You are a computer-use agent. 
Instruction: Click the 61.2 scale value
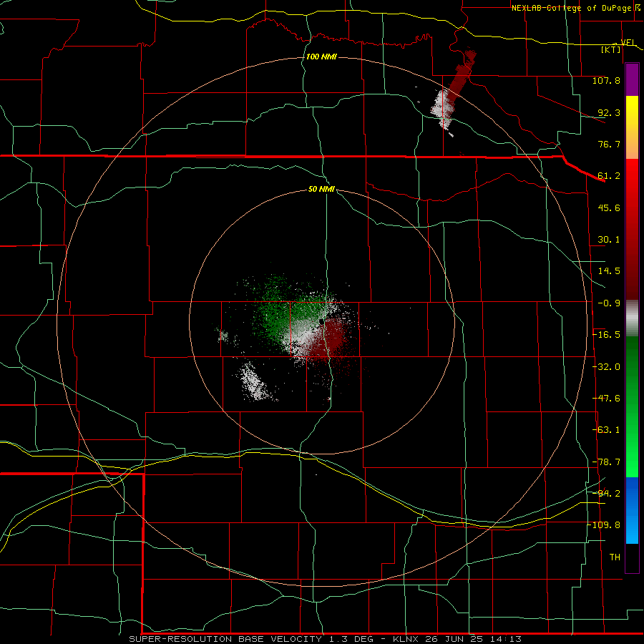(x=609, y=176)
